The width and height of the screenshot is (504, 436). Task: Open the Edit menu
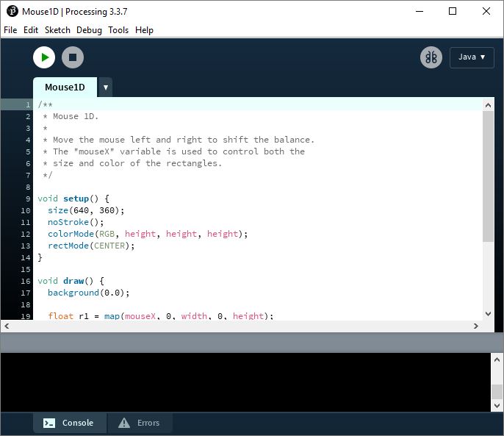[x=31, y=30]
